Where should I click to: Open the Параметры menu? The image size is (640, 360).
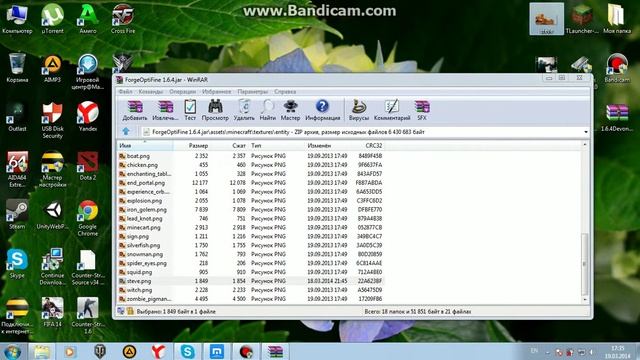pyautogui.click(x=253, y=91)
